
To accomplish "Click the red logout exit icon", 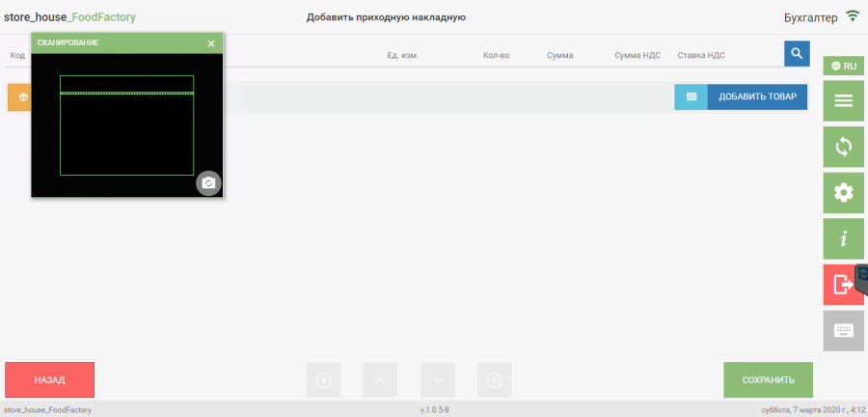I will [842, 285].
